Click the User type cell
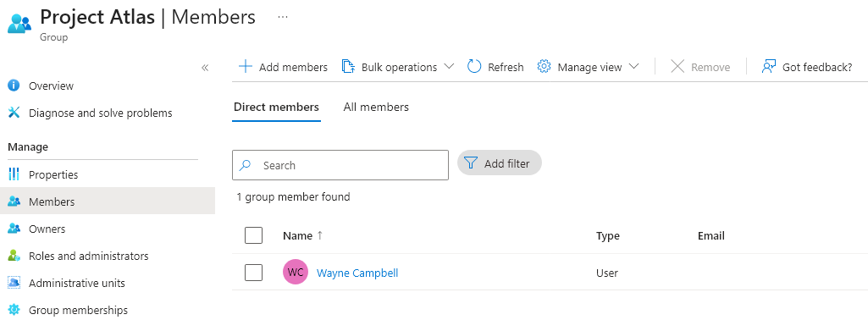Screen dimensions: 868x320 tap(606, 273)
